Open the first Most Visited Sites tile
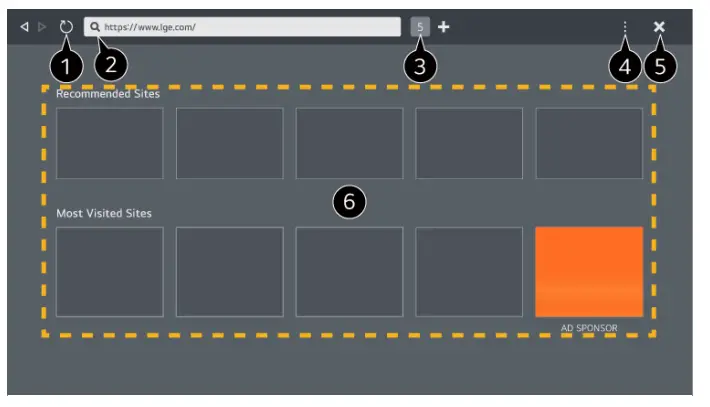This screenshot has width=710, height=407. (x=110, y=272)
